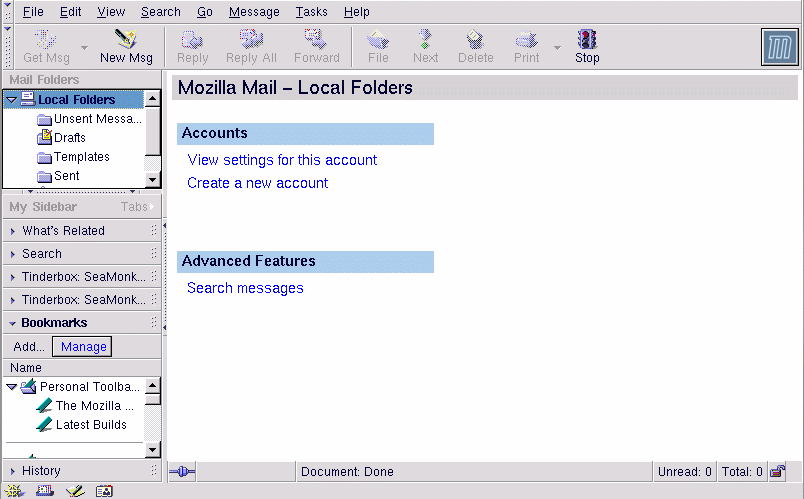Open the Tasks menu
Viewport: 804px width, 499px height.
tap(311, 12)
